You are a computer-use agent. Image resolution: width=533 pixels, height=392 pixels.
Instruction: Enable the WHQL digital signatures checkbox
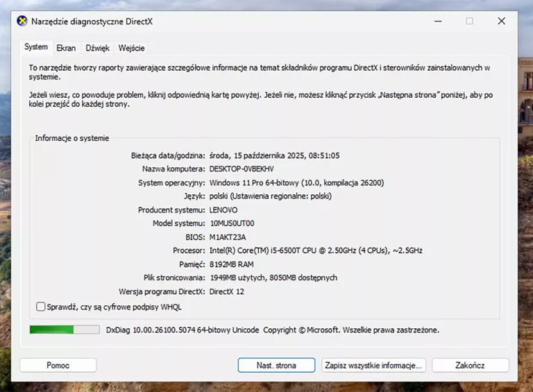pos(40,307)
